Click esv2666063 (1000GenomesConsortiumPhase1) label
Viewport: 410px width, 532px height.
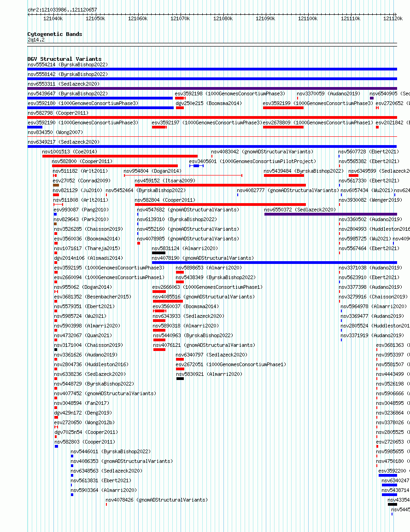(x=207, y=287)
